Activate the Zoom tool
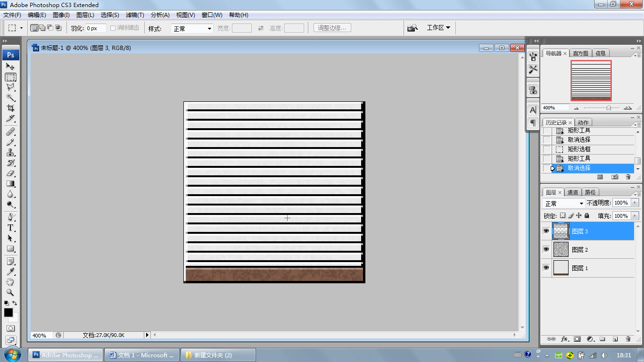Viewport: 644px width, 362px height. click(x=10, y=292)
